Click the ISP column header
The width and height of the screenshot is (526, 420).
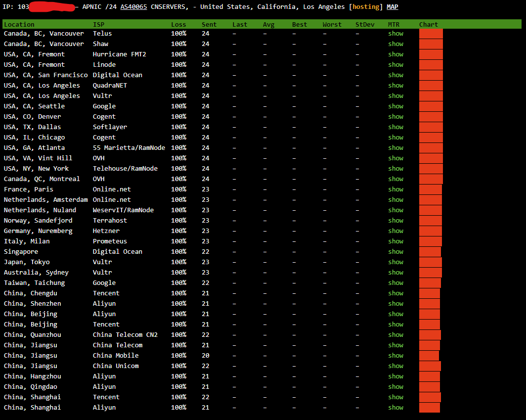99,25
